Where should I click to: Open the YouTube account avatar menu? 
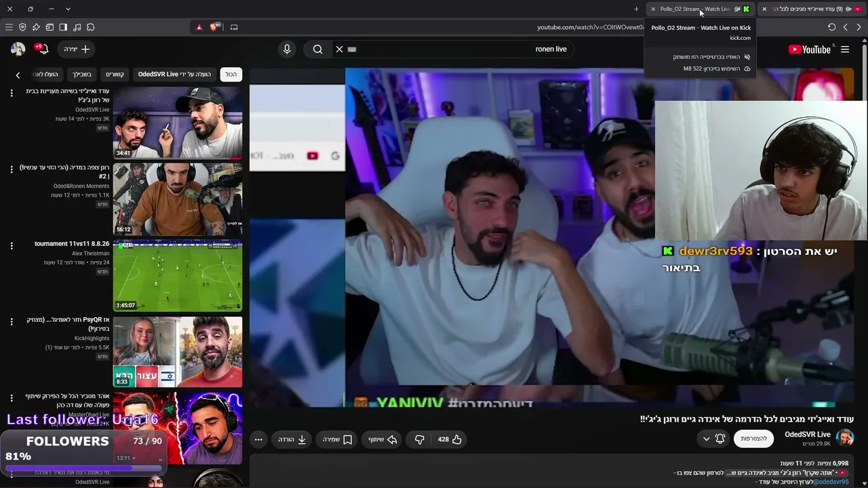[x=18, y=49]
